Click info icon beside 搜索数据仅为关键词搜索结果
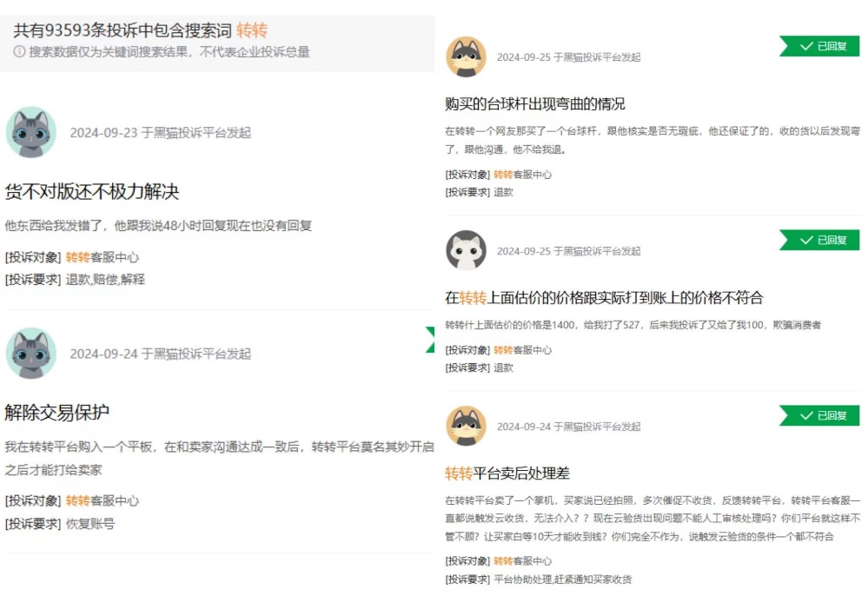The image size is (868, 596). pos(19,51)
